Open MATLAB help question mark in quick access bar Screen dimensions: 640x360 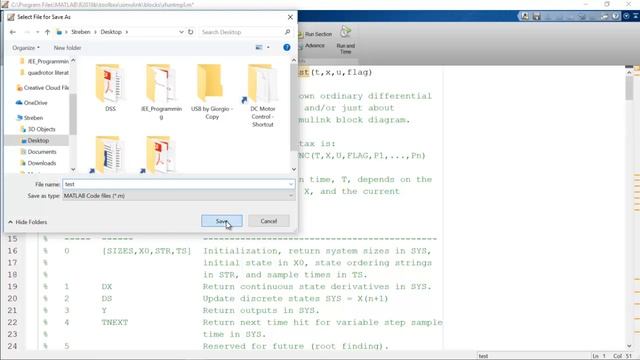pyautogui.click(x=616, y=16)
